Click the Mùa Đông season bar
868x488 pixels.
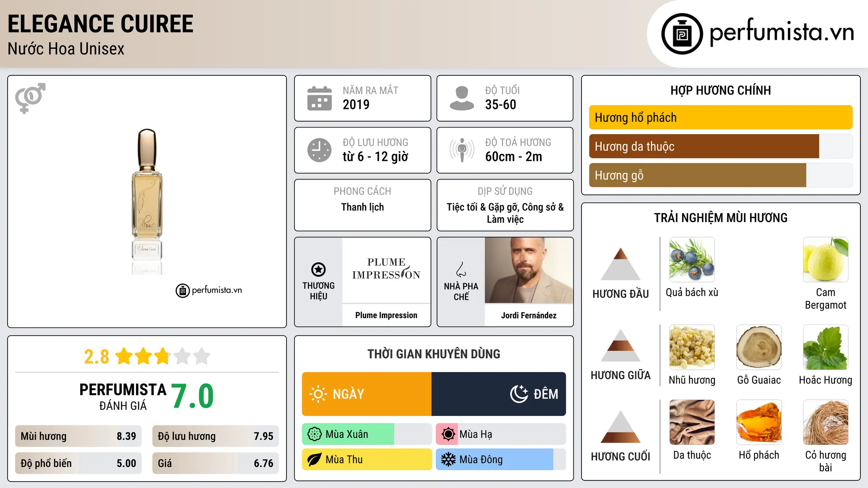pos(501,460)
